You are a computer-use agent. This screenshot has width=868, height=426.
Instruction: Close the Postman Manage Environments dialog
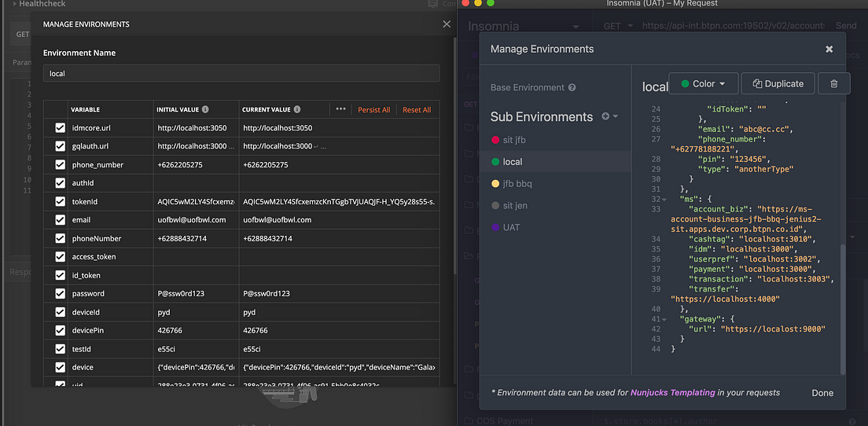[x=447, y=24]
